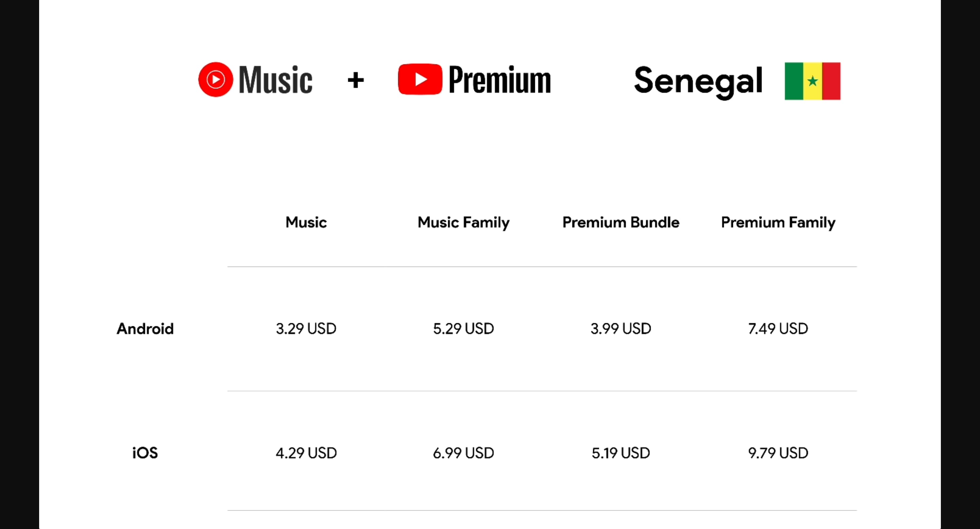Click the 3.99 USD Android Premium Bundle price
Viewport: 980px width, 529px height.
621,329
